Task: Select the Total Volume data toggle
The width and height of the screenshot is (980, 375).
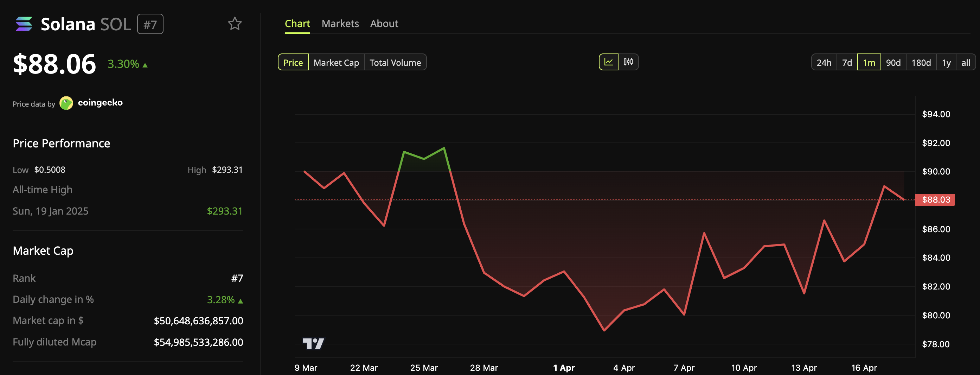Action: pos(395,62)
